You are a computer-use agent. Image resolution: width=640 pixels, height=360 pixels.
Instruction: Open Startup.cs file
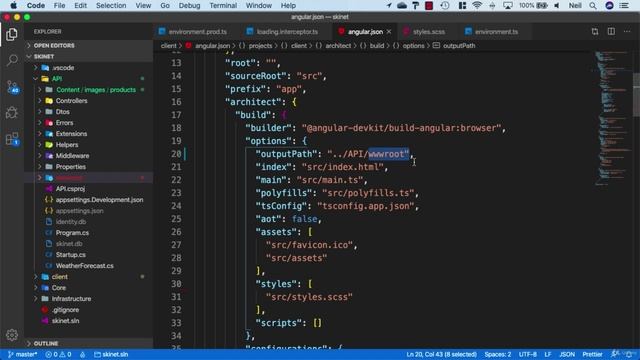tap(89, 254)
